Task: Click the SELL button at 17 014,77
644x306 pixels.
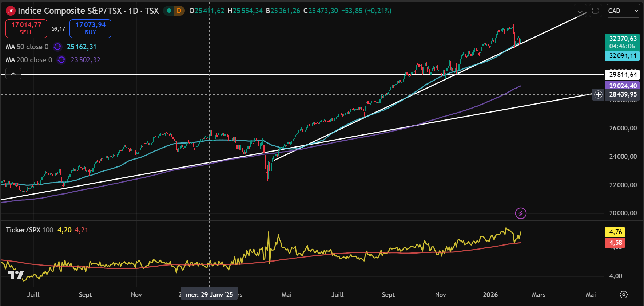Action: point(26,28)
